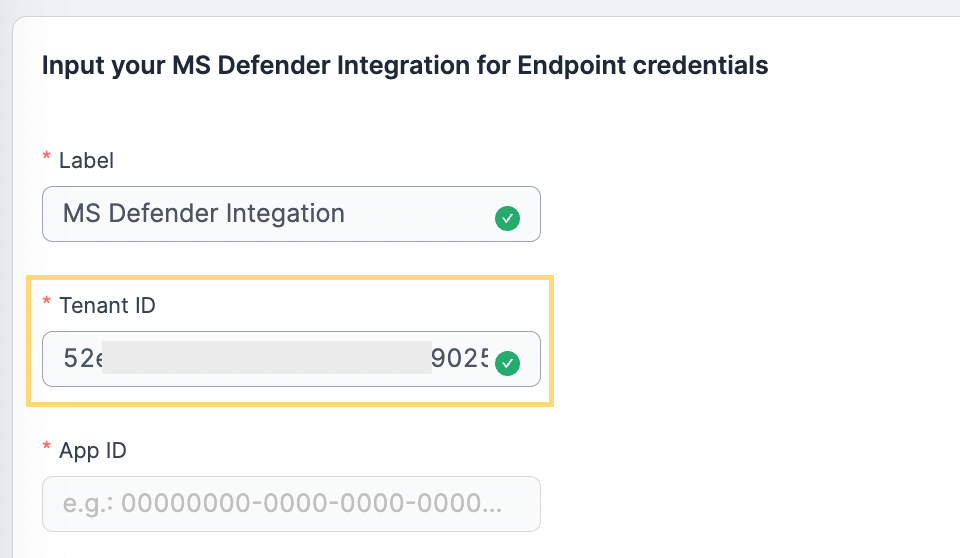This screenshot has width=960, height=558.
Task: Click the 'Tenant ID' field caption
Action: pos(107,305)
